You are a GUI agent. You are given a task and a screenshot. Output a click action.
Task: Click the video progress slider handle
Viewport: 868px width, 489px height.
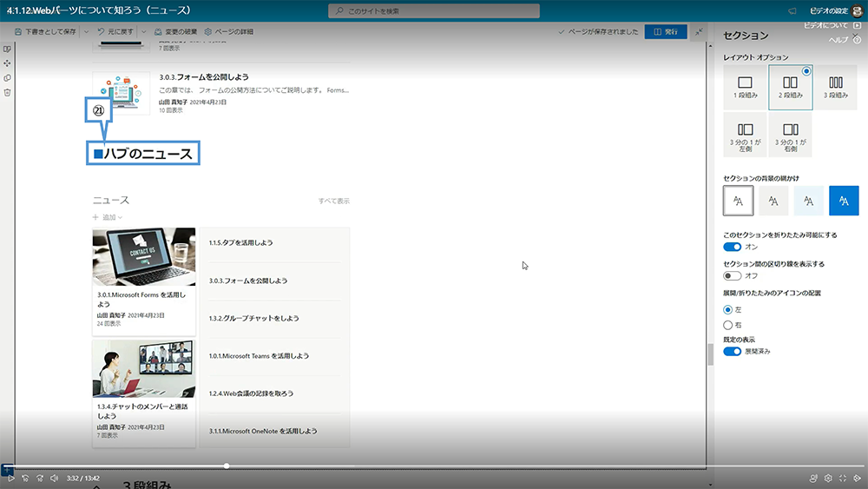point(227,466)
